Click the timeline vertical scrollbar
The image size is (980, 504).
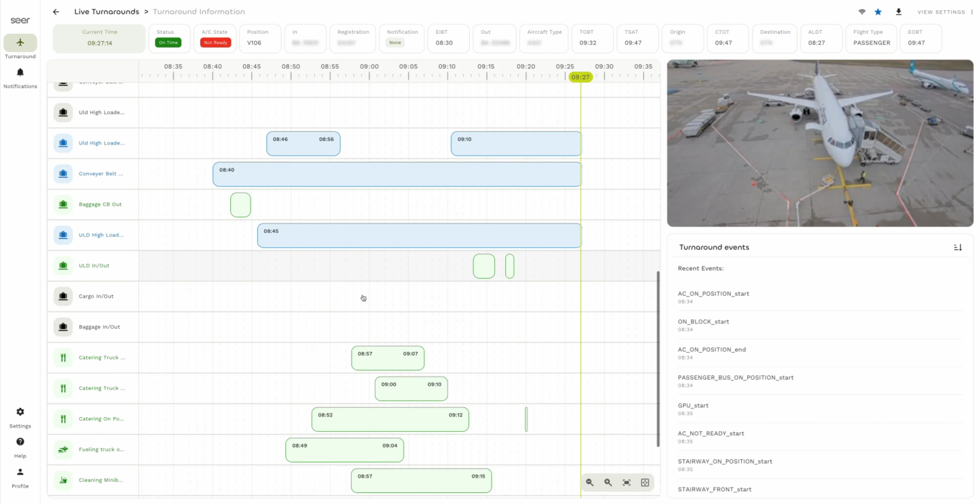click(658, 359)
